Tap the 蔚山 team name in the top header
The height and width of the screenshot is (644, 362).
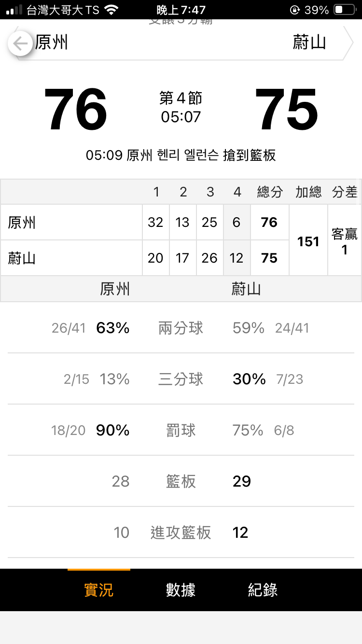click(309, 42)
